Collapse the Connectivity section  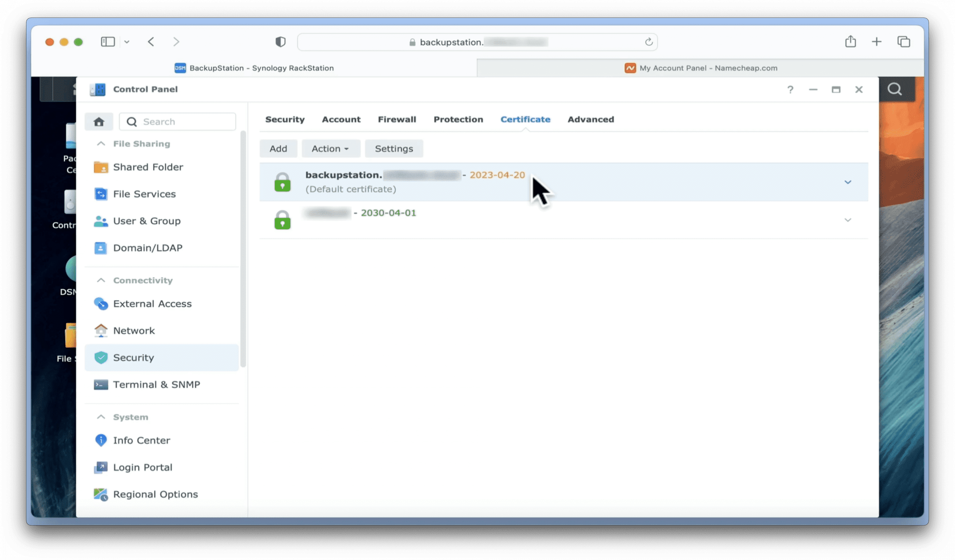(x=101, y=280)
